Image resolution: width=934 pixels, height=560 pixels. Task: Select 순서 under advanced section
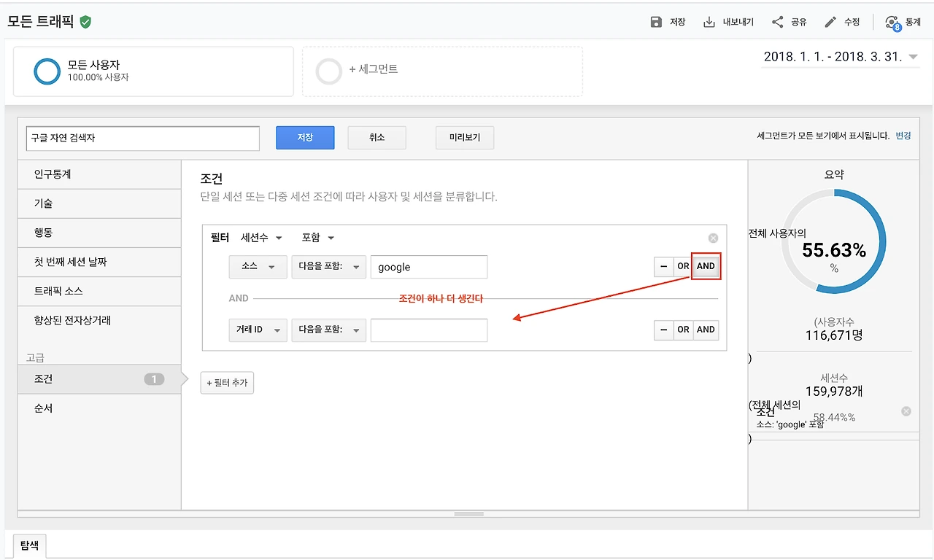(99, 408)
